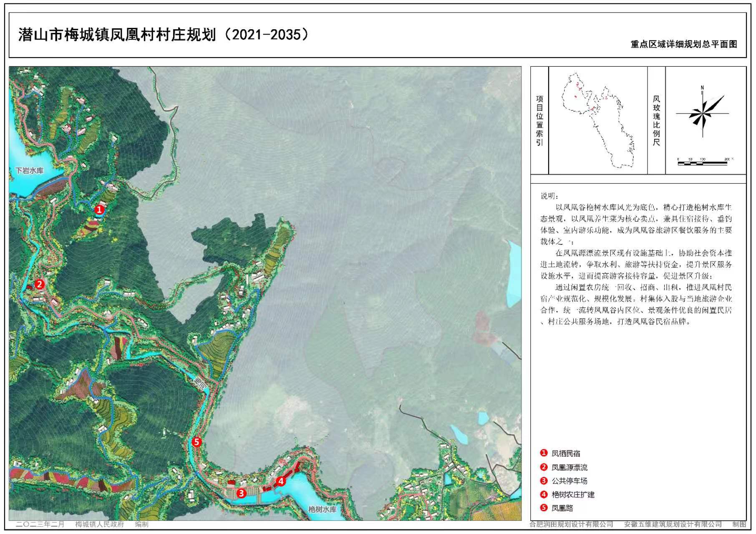Click legend bullet 1 beside 凤栖民宿
Image resolution: width=756 pixels, height=534 pixels.
click(544, 453)
